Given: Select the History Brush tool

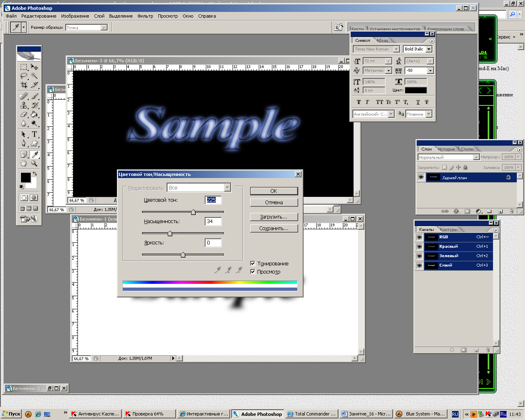Looking at the screenshot, I should click(34, 105).
